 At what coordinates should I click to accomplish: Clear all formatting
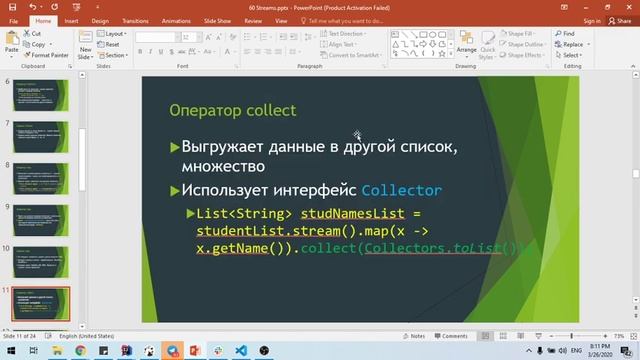[233, 37]
